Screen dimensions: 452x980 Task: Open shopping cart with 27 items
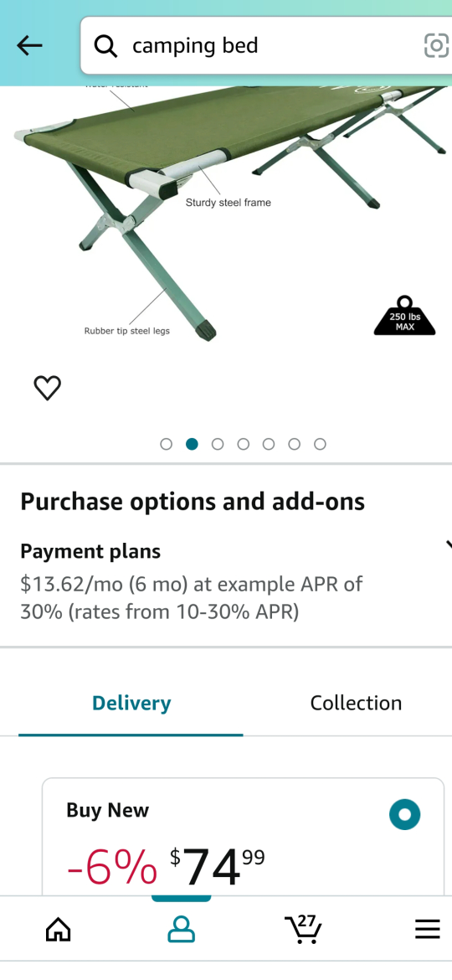(x=303, y=929)
